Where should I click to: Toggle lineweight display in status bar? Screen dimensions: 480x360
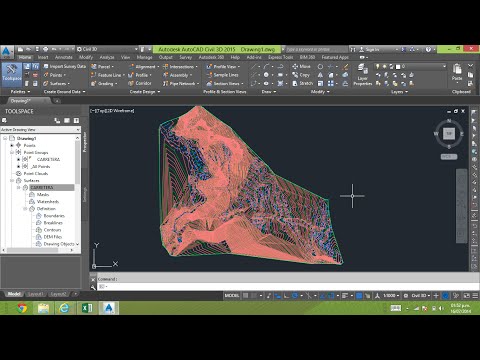click(345, 295)
